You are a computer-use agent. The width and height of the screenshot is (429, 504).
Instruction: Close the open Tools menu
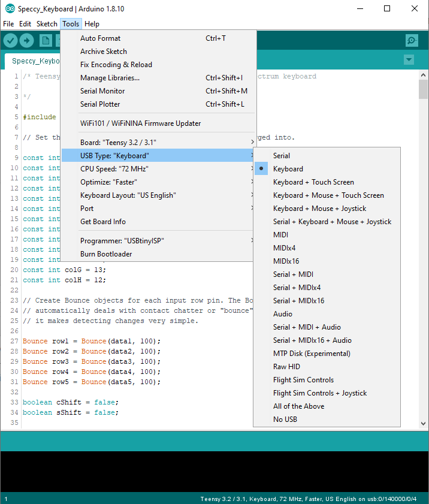(x=71, y=24)
